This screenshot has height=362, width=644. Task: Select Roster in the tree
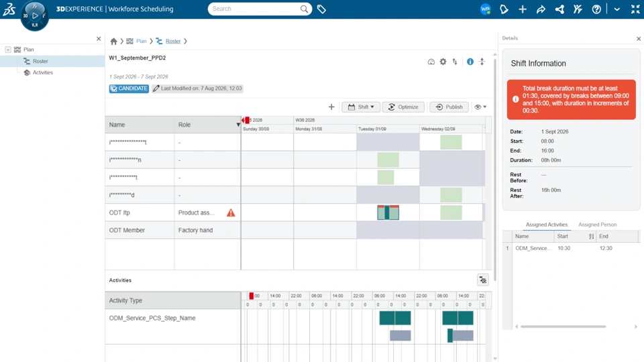click(40, 61)
